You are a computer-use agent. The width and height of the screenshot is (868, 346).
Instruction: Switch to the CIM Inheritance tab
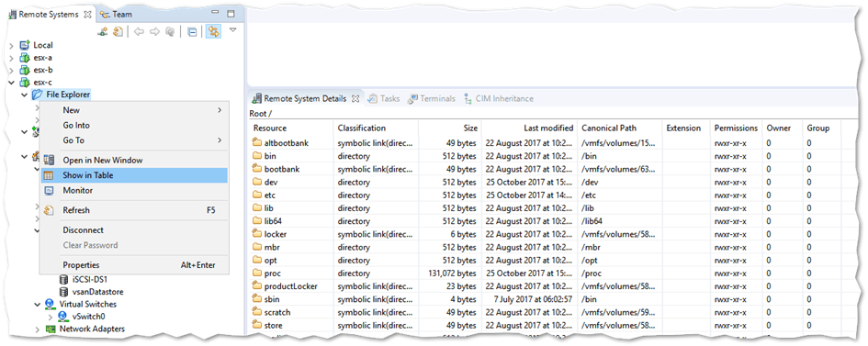pos(498,98)
